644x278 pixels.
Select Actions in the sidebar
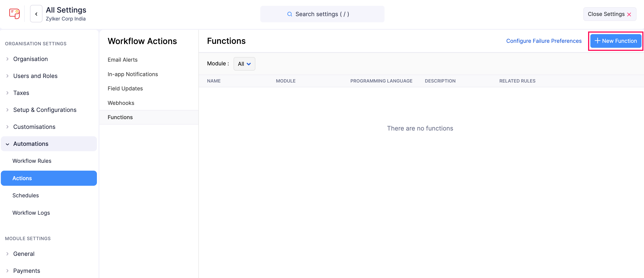[x=49, y=178]
